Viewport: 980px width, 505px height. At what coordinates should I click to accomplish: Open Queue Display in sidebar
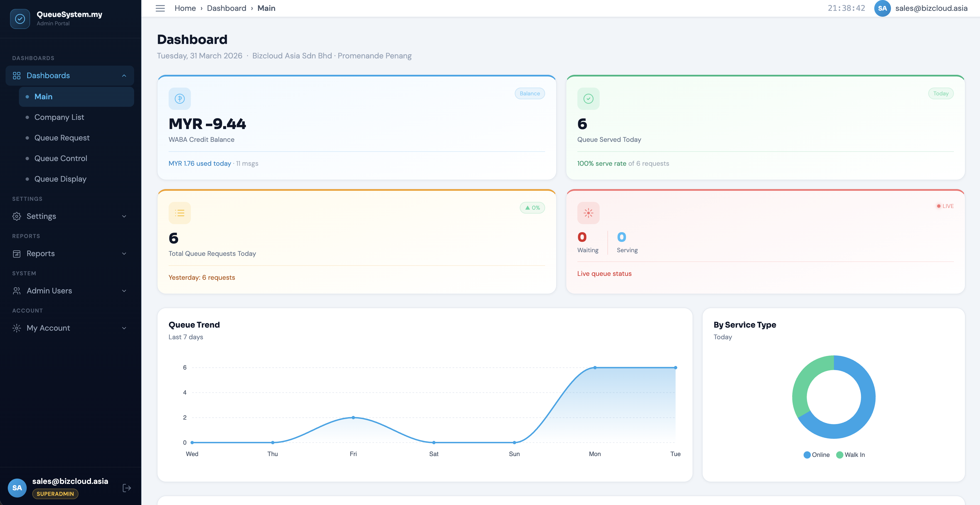pos(77,179)
